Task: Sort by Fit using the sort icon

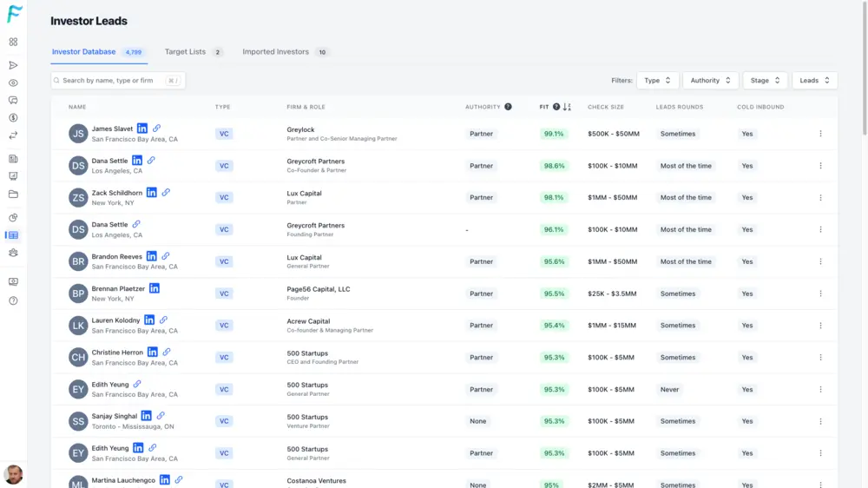Action: (x=567, y=107)
